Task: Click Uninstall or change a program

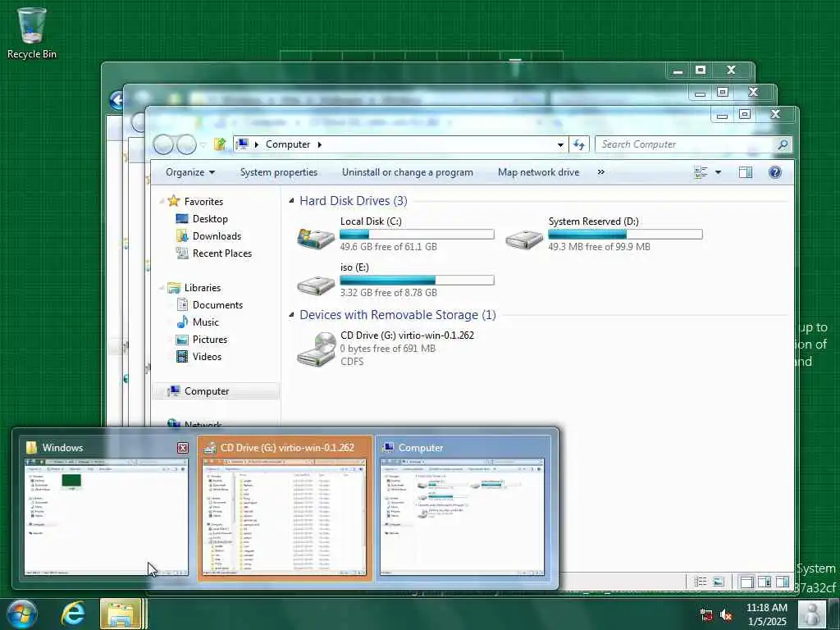Action: [407, 172]
